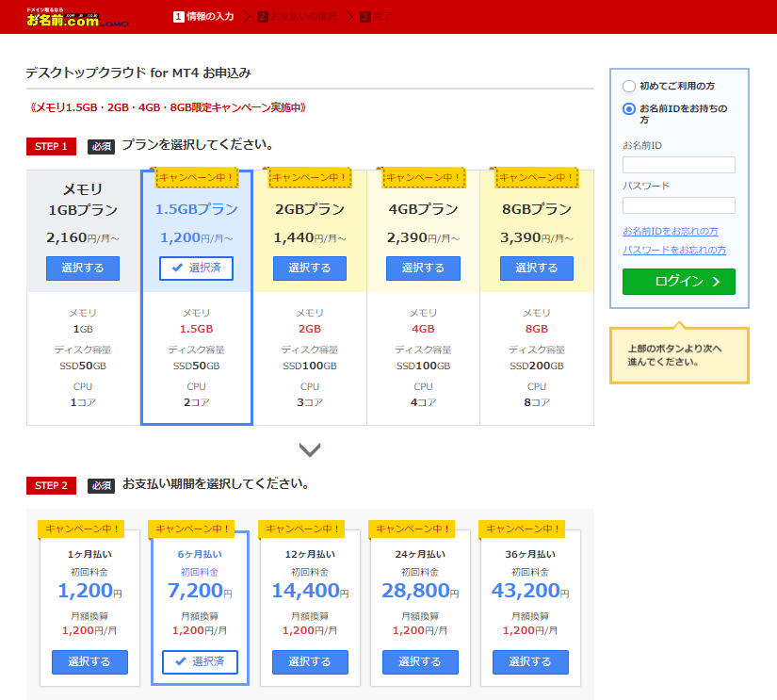This screenshot has width=777, height=700.
Task: Click the 14,400円 initial fee text
Action: click(310, 591)
